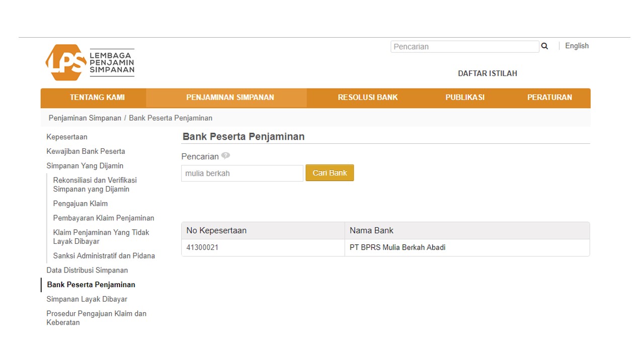This screenshot has width=644, height=362.
Task: Open Sanksi Administratif dan Pidana link
Action: click(104, 256)
